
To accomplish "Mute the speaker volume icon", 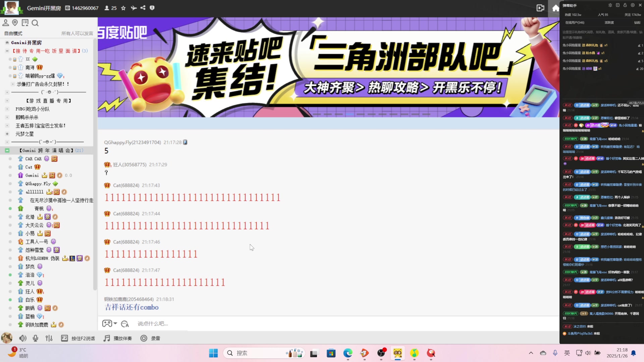I will [22, 338].
